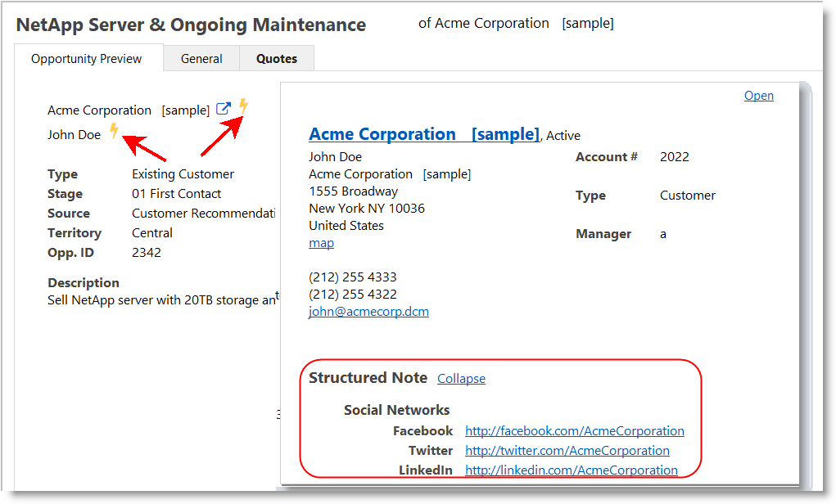
Task: Click the external link icon beside Acme Corporation
Action: (224, 110)
